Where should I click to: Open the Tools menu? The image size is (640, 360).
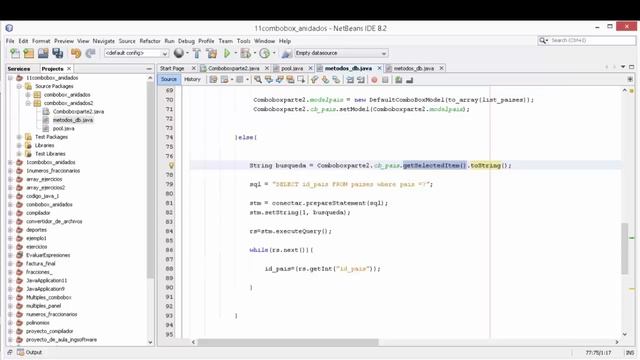pos(243,41)
